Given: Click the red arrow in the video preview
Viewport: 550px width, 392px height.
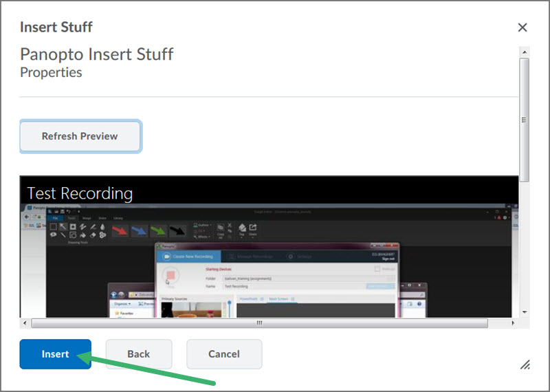Looking at the screenshot, I should [x=120, y=230].
